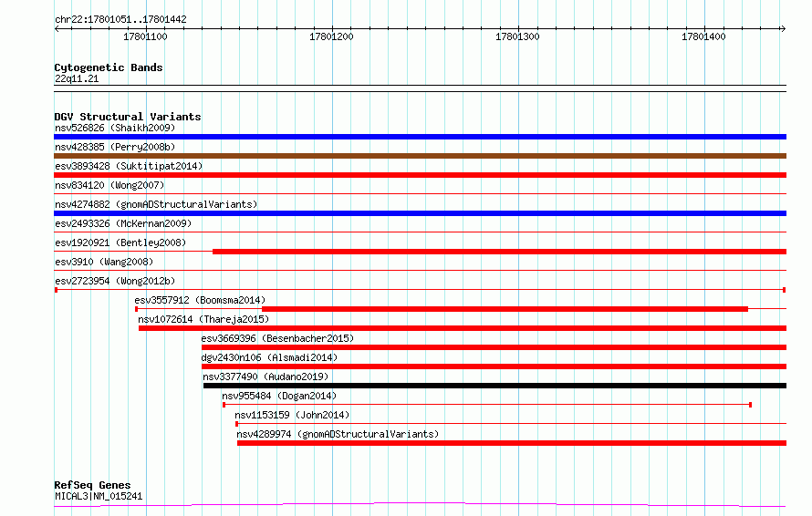Select the red nsv1072614 variant bar
This screenshot has width=812, height=516.
[463, 328]
